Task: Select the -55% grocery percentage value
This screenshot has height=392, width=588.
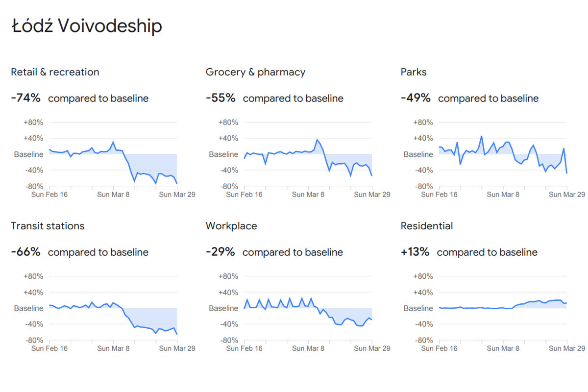Action: click(220, 98)
